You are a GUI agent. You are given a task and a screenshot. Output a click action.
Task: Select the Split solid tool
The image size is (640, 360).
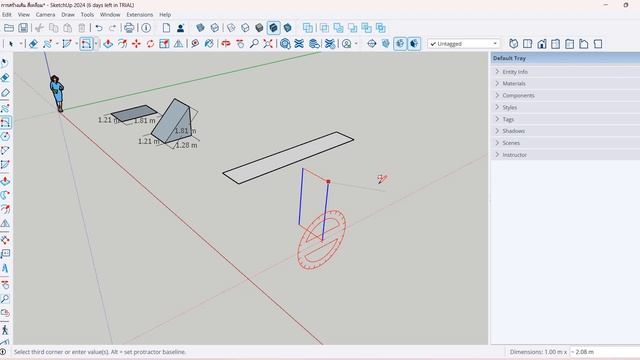381,28
